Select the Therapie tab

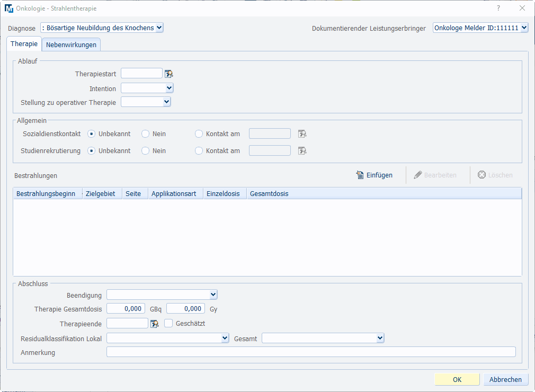coord(24,44)
